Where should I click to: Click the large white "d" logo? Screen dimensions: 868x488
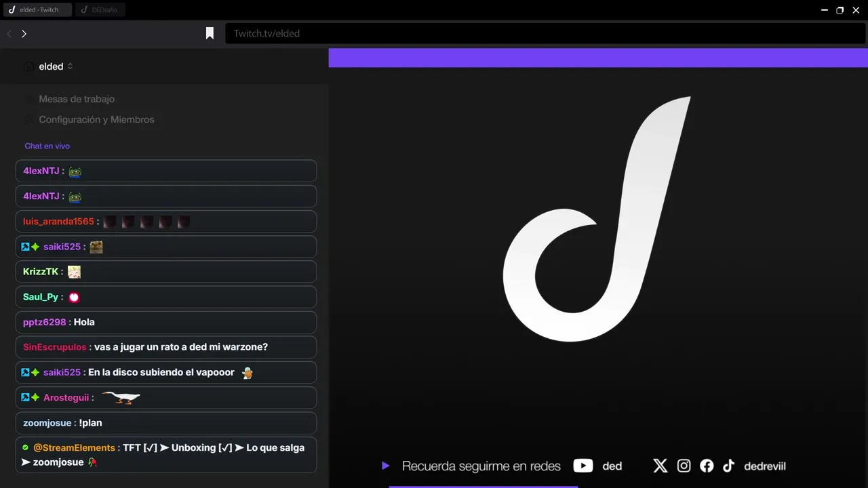[x=597, y=218]
